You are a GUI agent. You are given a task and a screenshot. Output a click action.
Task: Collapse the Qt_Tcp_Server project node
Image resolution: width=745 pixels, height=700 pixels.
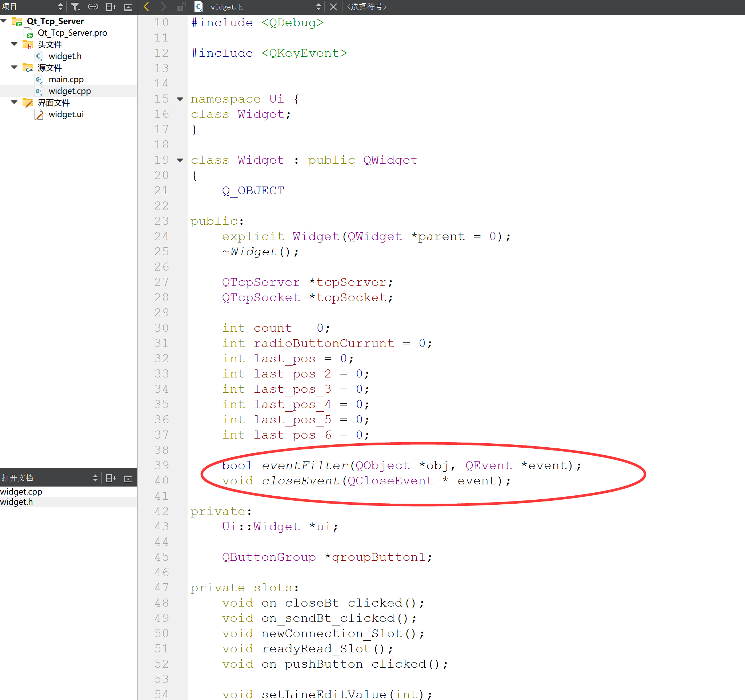[4, 21]
